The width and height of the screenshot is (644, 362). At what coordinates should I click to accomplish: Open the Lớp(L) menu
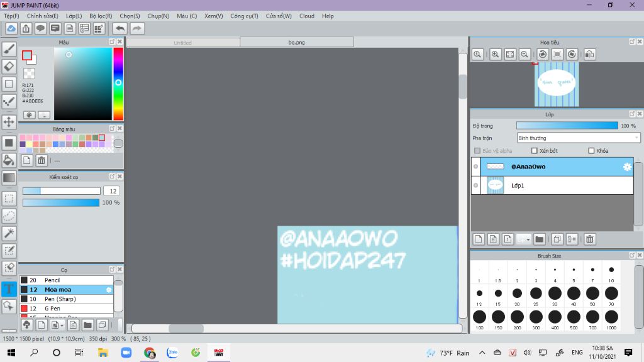pyautogui.click(x=74, y=16)
